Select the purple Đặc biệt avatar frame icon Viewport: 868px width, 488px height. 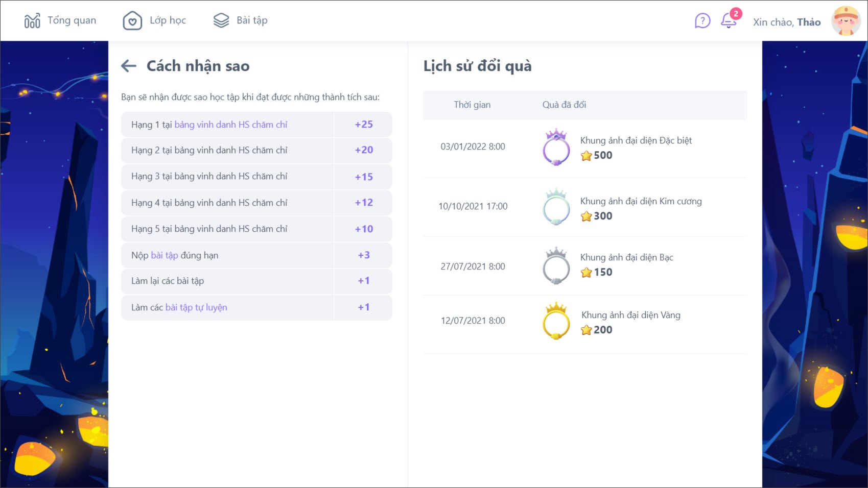pyautogui.click(x=556, y=148)
